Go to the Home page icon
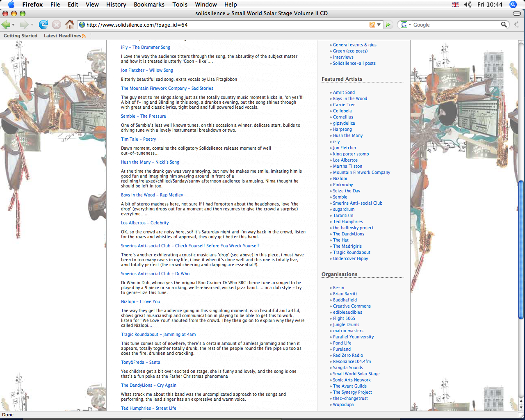Viewport: 525px width, 420px height. point(70,25)
